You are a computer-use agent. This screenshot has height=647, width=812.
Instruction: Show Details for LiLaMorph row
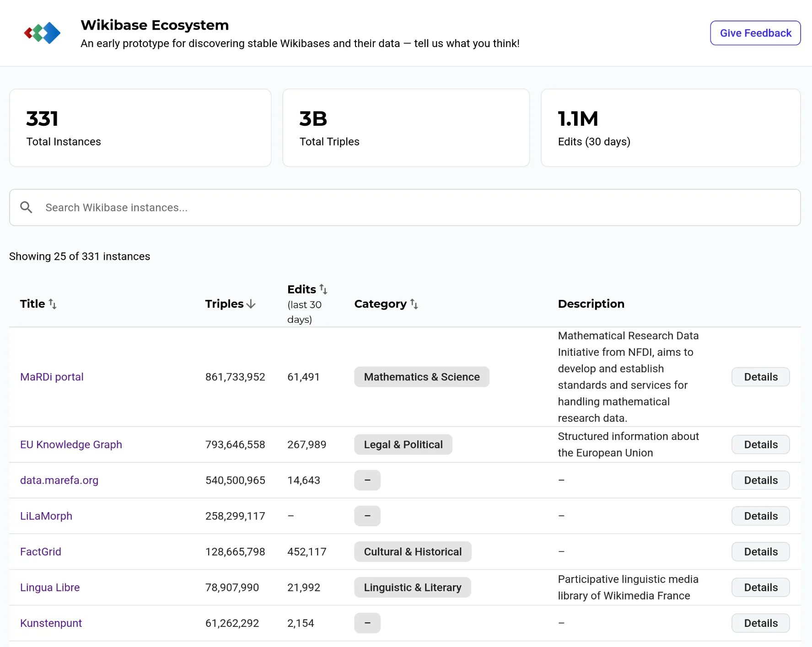(761, 516)
